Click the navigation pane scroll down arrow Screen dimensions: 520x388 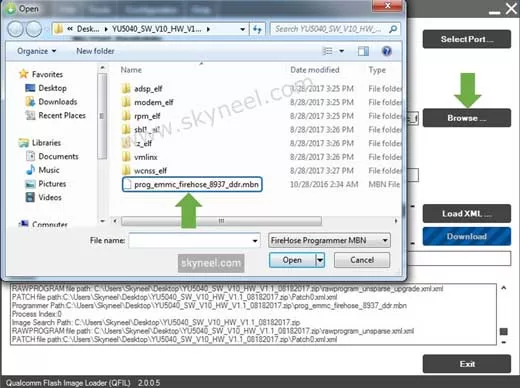pyautogui.click(x=102, y=221)
